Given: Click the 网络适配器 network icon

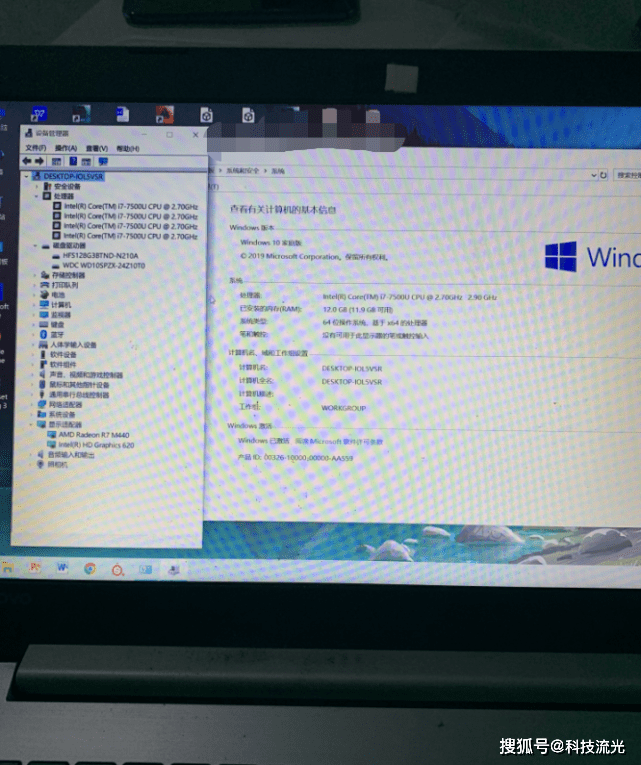Looking at the screenshot, I should click(42, 404).
